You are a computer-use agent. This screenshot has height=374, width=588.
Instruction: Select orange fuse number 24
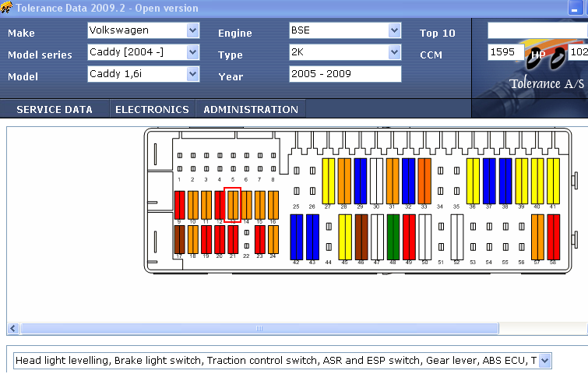tap(273, 239)
